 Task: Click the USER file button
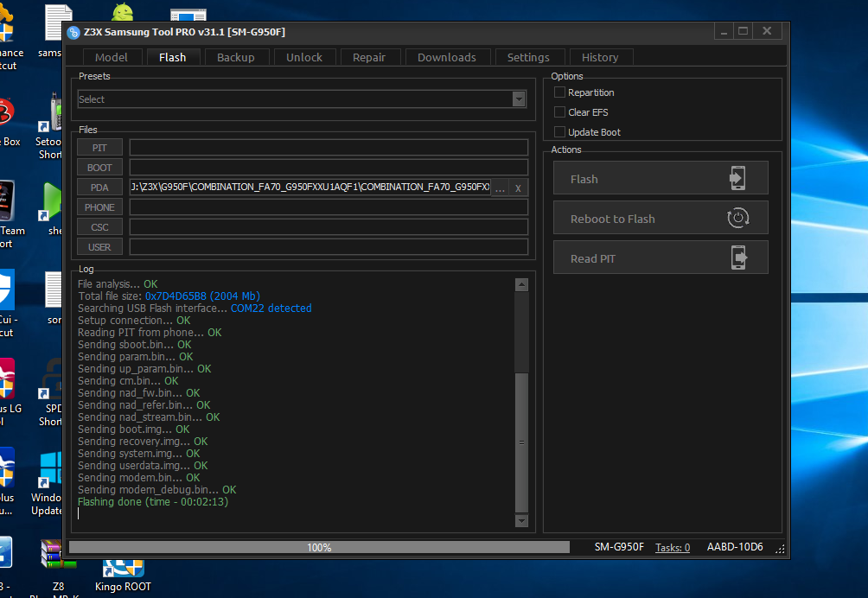point(99,247)
